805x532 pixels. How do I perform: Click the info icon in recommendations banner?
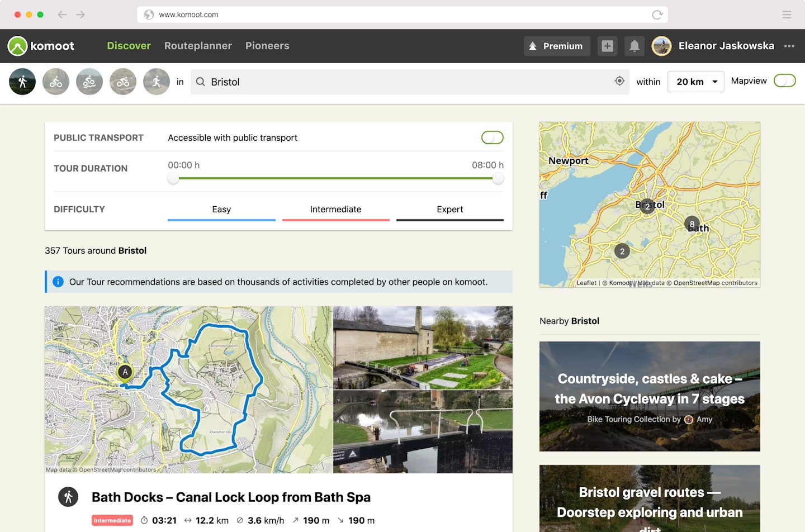pyautogui.click(x=58, y=282)
